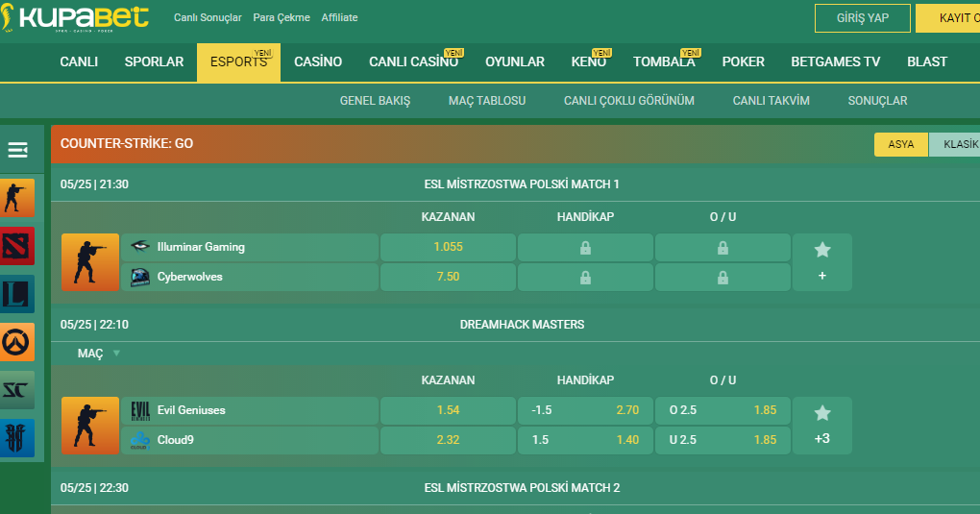Open the BETGAMES TV menu item

pos(836,61)
